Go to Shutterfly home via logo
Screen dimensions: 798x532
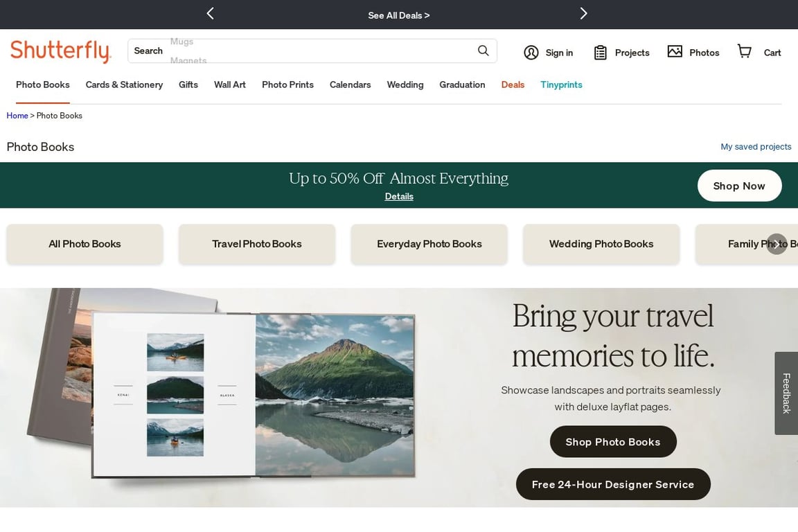click(60, 51)
